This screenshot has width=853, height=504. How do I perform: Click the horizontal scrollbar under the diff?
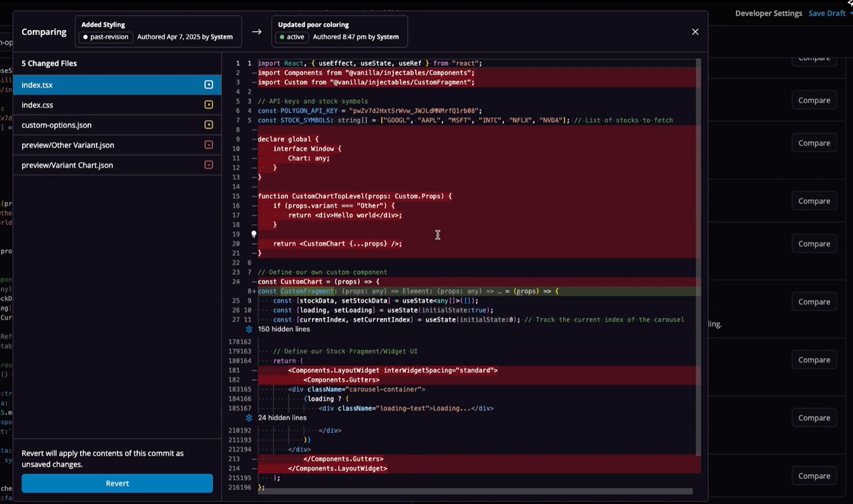(475, 491)
